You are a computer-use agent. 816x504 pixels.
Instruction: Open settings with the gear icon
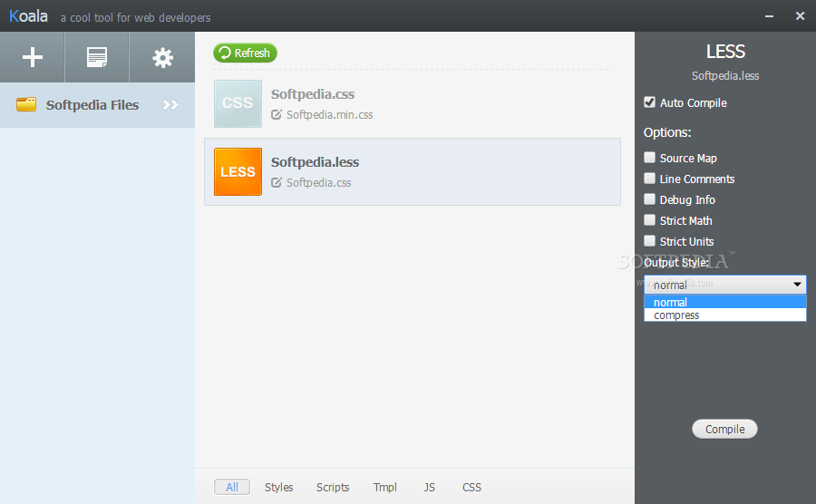click(162, 58)
